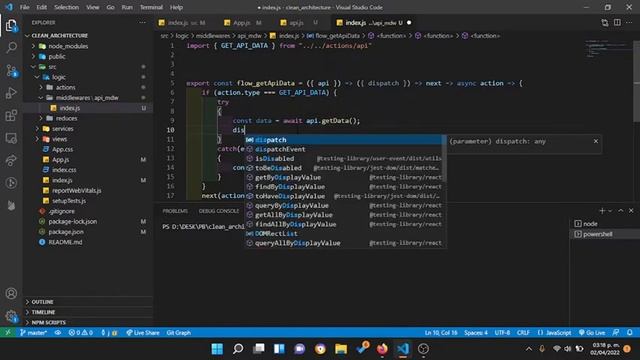640x360 pixels.
Task: Open editor more actions ellipsis
Action: (x=629, y=23)
